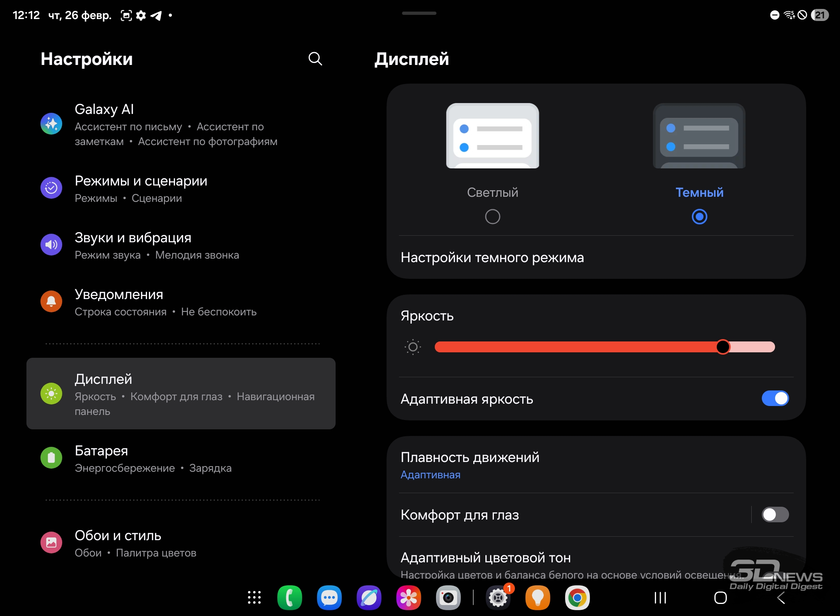Image resolution: width=840 pixels, height=616 pixels.
Task: Open Обои и стиль menu item
Action: click(118, 543)
